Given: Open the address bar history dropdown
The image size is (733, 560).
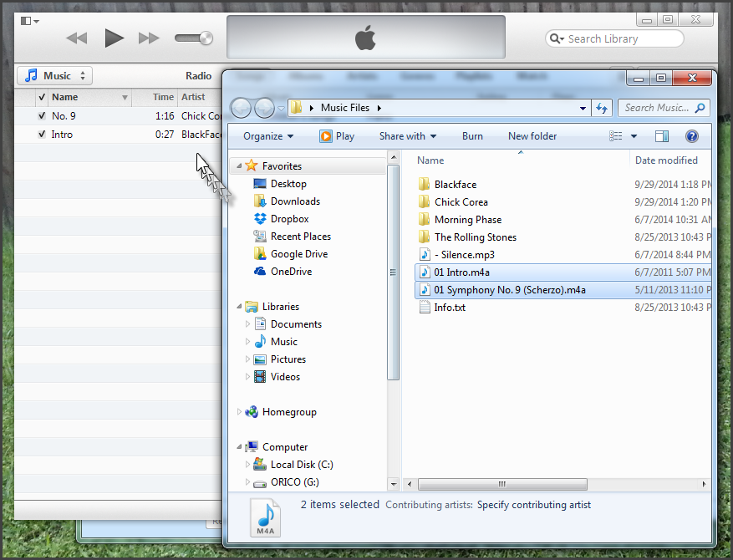Looking at the screenshot, I should point(583,108).
